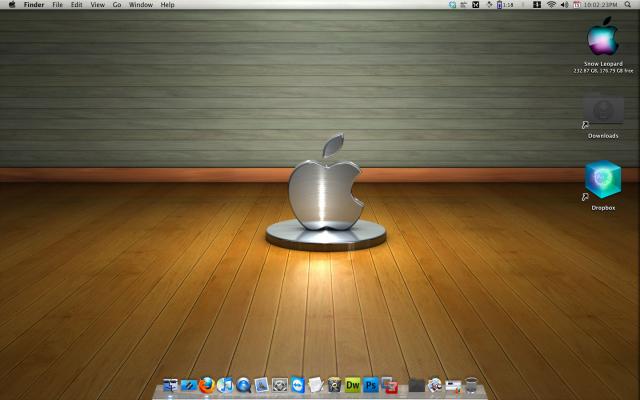Open the File menu
The width and height of the screenshot is (640, 400).
(58, 5)
